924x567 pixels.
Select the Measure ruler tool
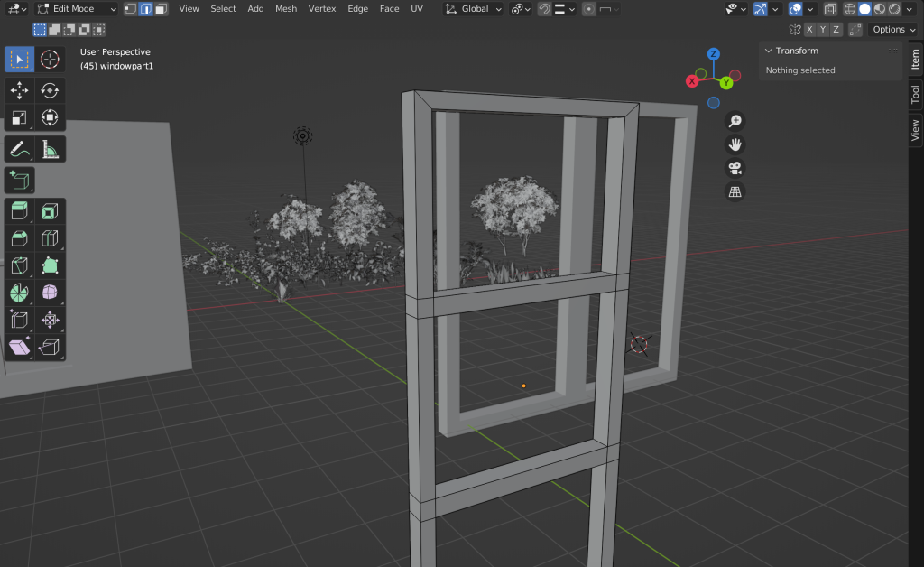[x=50, y=149]
